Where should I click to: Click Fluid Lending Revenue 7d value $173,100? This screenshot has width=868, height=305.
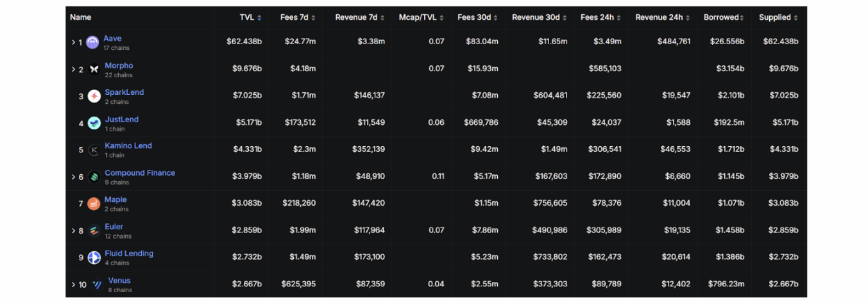click(369, 257)
